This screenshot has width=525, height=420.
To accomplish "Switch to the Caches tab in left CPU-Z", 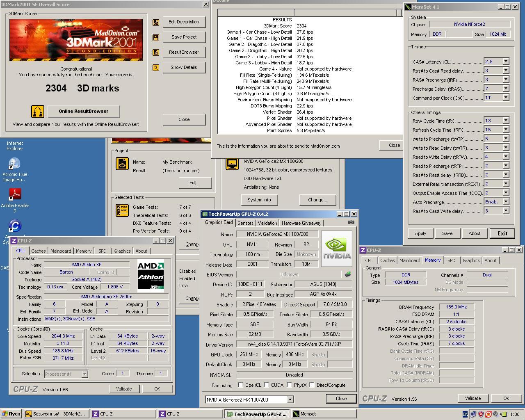I will pos(39,251).
